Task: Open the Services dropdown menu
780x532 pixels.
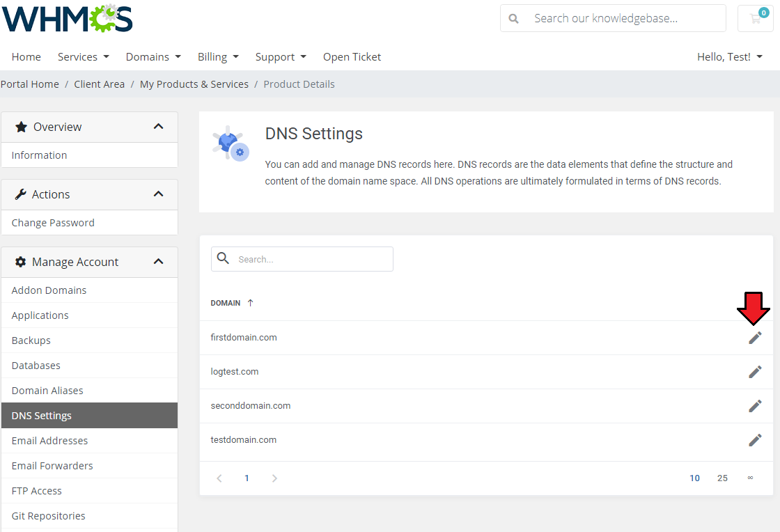Action: click(83, 57)
